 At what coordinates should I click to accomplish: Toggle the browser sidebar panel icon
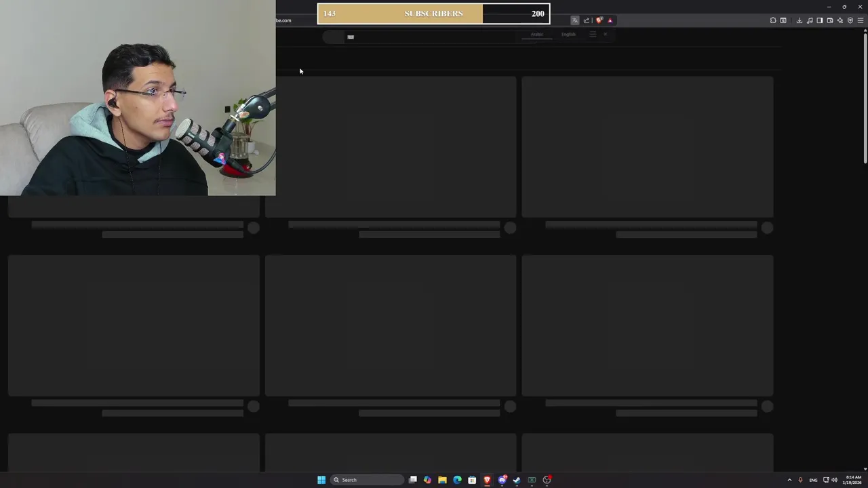point(820,20)
